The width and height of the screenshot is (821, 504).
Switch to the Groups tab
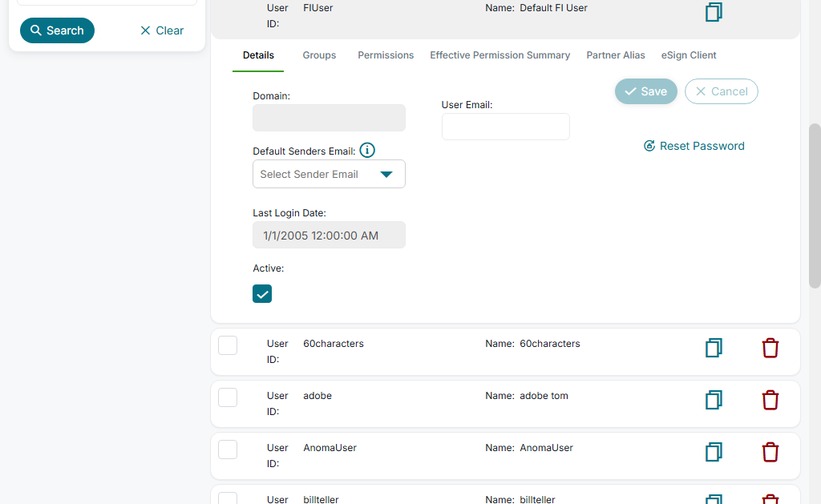[319, 55]
